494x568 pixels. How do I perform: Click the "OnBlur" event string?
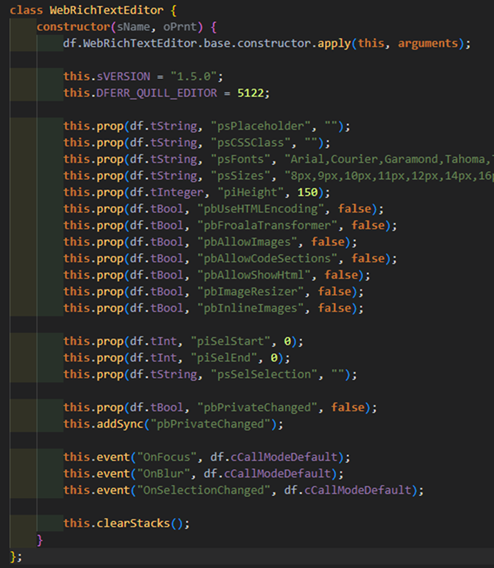pyautogui.click(x=163, y=474)
